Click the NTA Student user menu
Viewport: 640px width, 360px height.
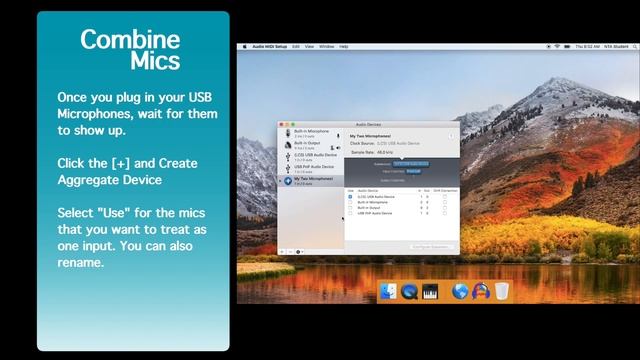616,47
